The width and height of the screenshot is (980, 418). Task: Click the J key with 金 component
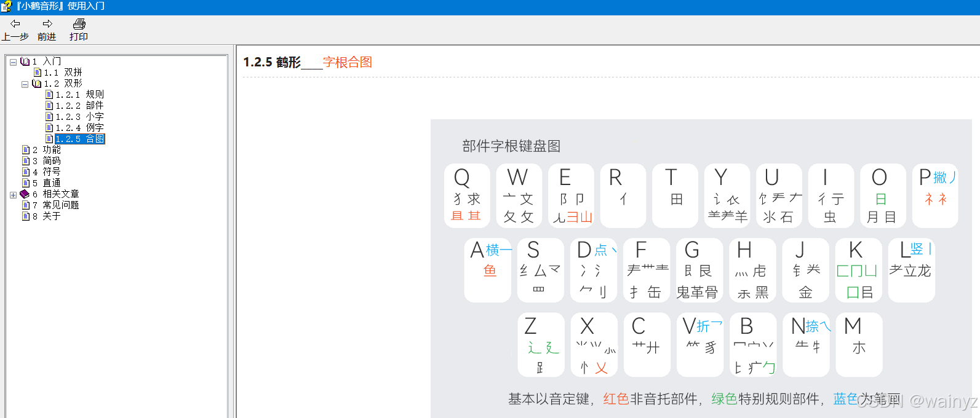[x=806, y=270]
